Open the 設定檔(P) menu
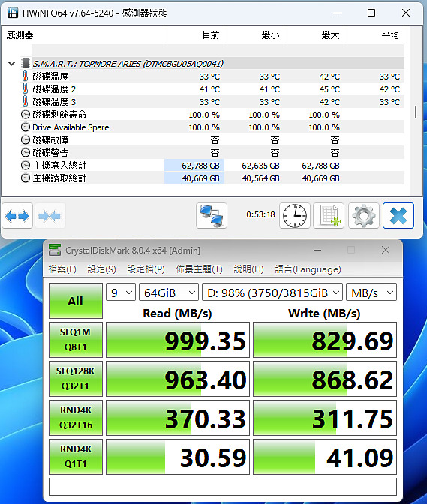The height and width of the screenshot is (504, 427). (x=146, y=269)
